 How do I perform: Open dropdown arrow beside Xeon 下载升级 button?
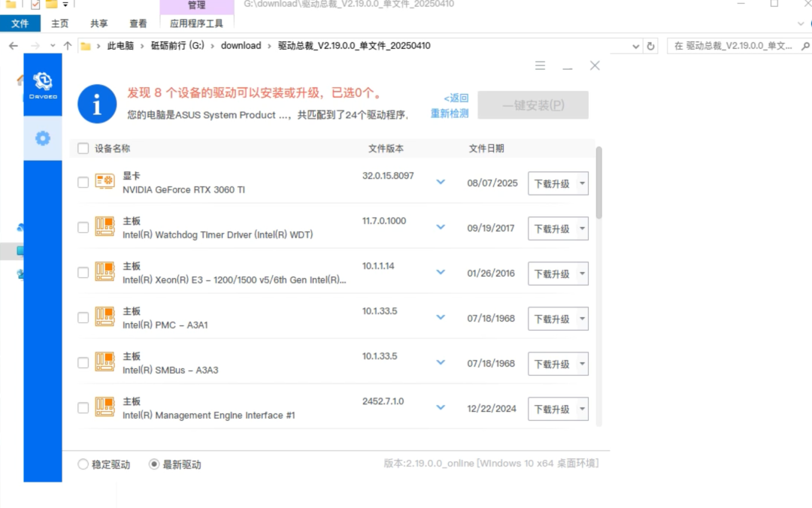coord(582,274)
